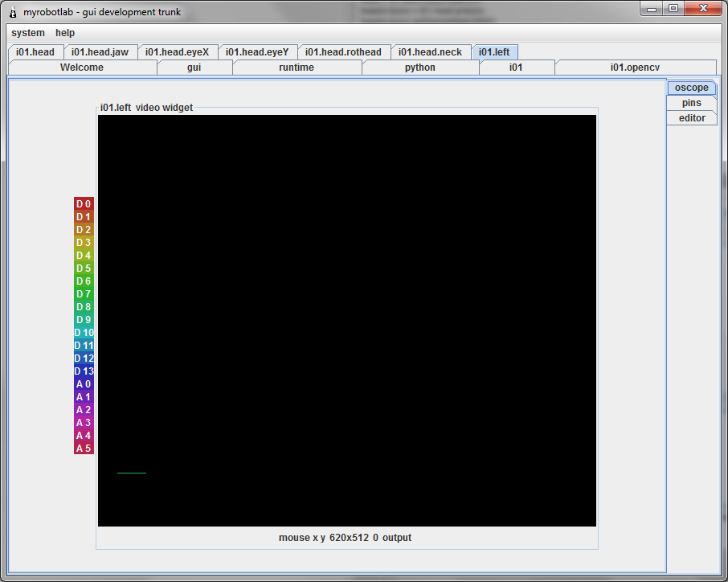Select the A 3 analog pin button
The height and width of the screenshot is (582, 728).
click(84, 423)
